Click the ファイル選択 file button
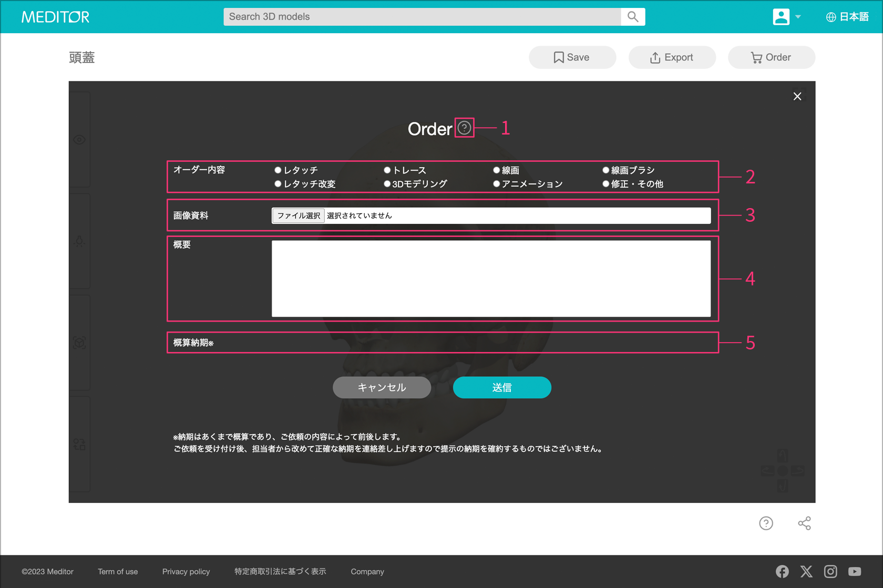 coord(298,215)
